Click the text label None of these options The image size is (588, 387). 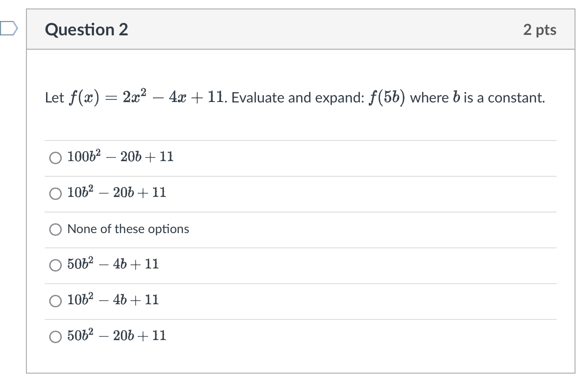tap(128, 229)
